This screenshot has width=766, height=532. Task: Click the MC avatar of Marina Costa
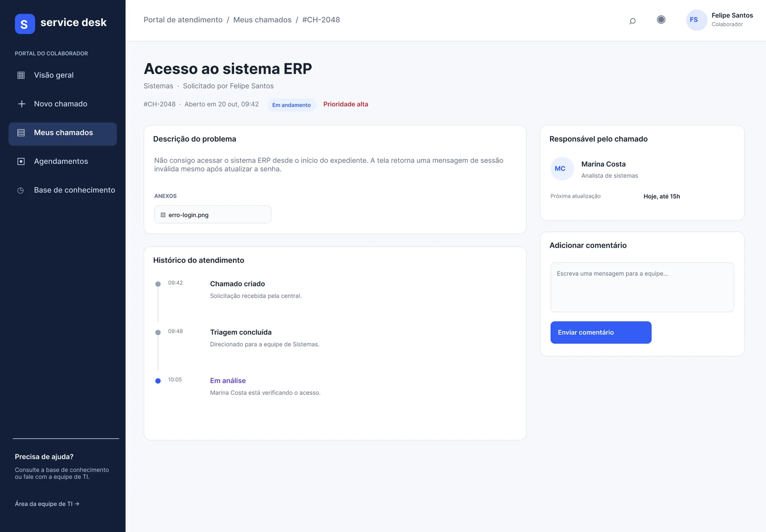562,169
